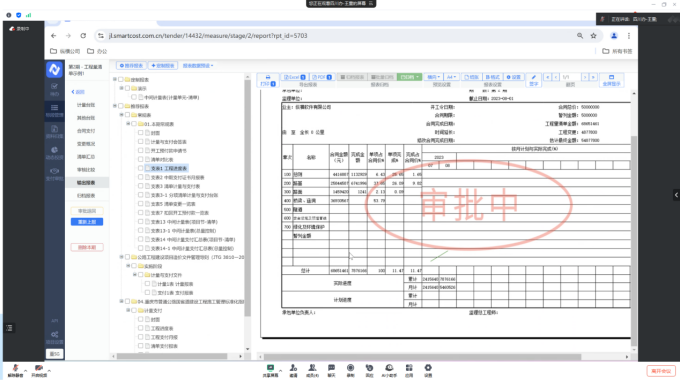Go to the next report page arrow
This screenshot has height=380, width=680.
[x=585, y=77]
